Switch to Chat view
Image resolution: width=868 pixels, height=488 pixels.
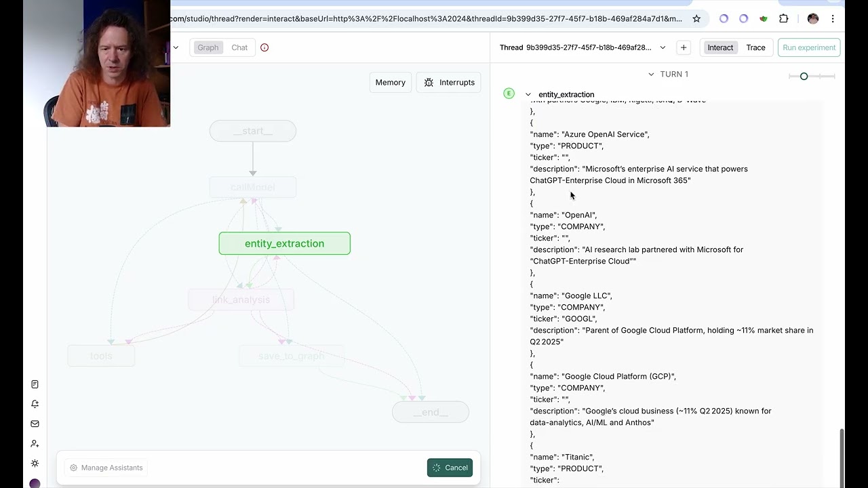239,47
